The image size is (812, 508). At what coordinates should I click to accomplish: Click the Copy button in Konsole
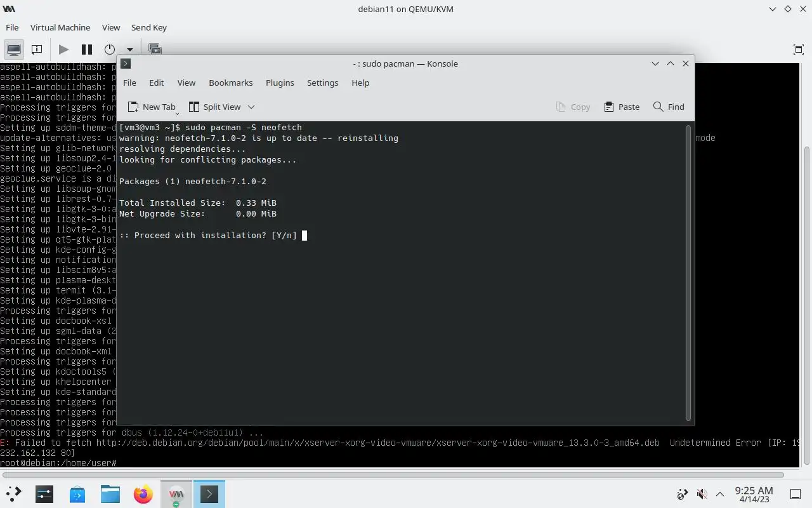click(x=573, y=107)
